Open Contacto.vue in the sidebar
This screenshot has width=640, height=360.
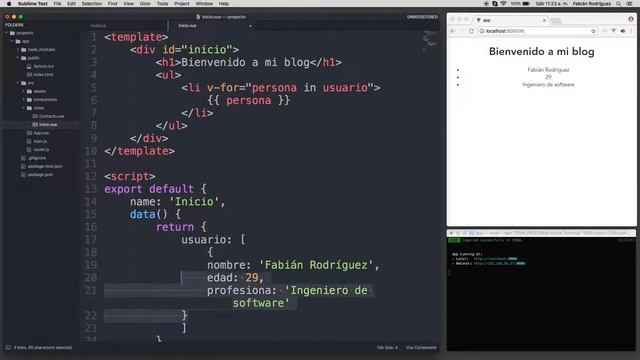[51, 116]
